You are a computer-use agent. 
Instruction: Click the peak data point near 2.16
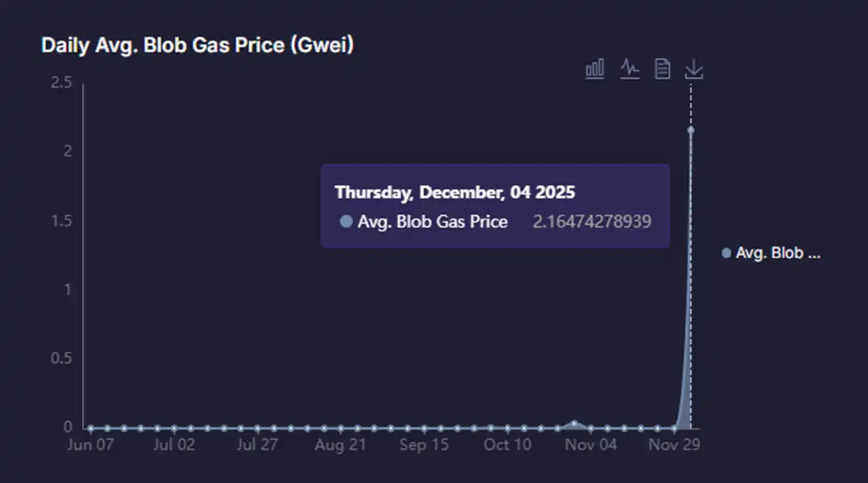click(691, 130)
